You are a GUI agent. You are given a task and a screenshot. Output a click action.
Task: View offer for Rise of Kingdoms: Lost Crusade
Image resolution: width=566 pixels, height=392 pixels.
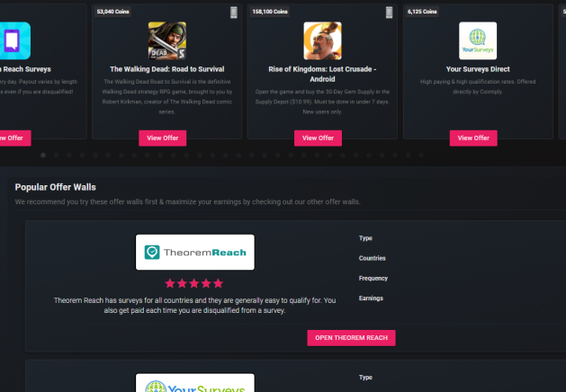(318, 138)
